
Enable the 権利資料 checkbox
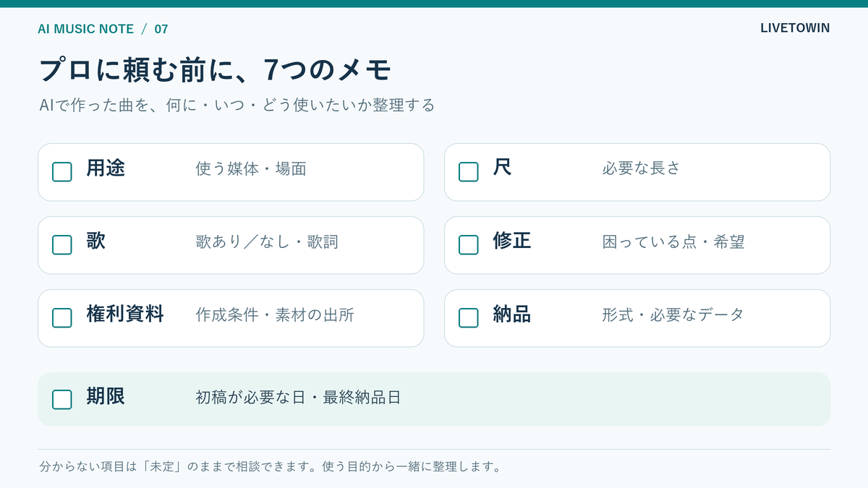(62, 318)
